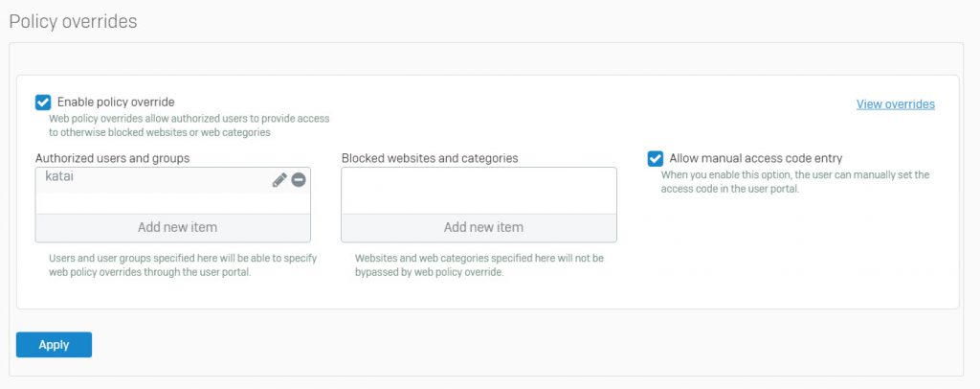
Task: Click the Allow manual access code entry label
Action: (x=756, y=159)
